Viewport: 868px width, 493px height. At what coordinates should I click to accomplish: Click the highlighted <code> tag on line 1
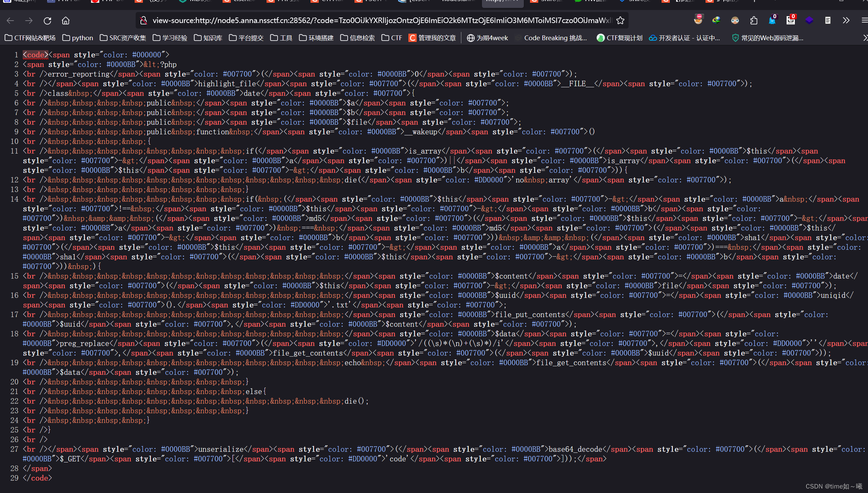coord(36,55)
